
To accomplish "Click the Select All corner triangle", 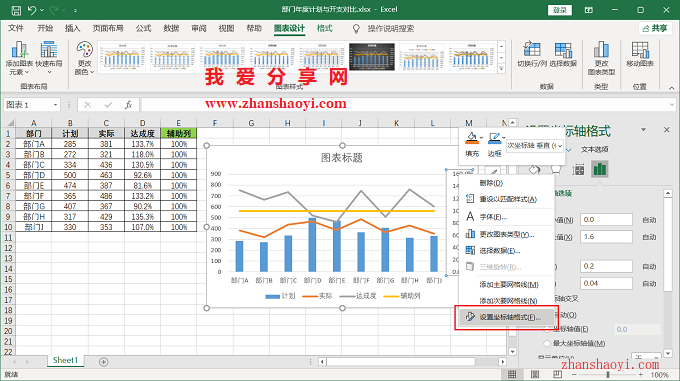I will click(x=10, y=123).
